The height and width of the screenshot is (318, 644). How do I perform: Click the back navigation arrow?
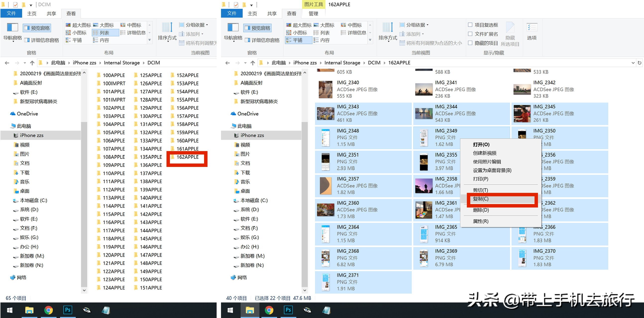click(227, 63)
